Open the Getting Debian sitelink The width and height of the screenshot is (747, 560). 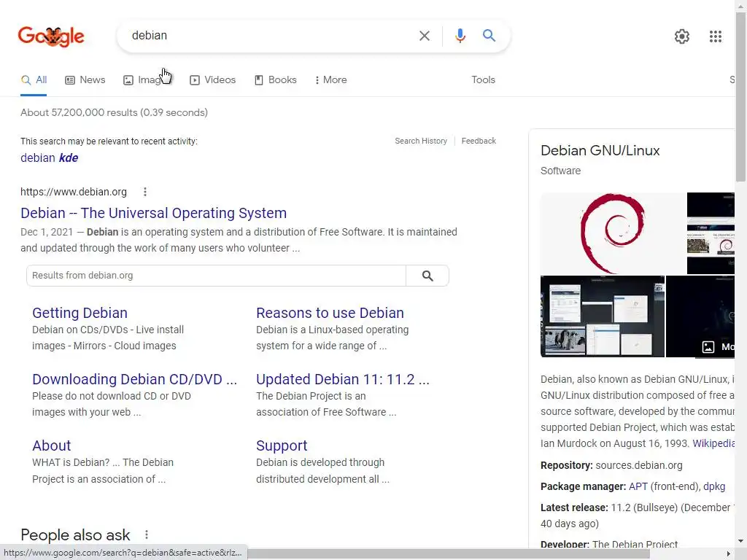[x=80, y=313]
